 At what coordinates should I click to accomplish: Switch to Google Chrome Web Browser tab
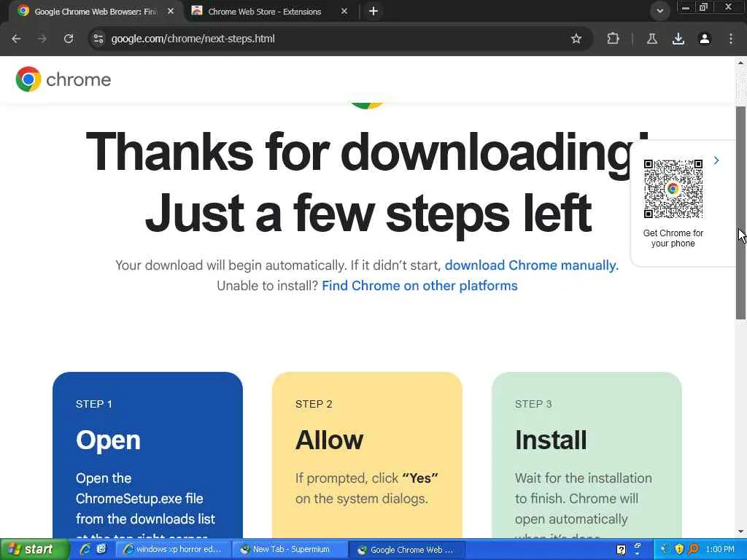[96, 11]
